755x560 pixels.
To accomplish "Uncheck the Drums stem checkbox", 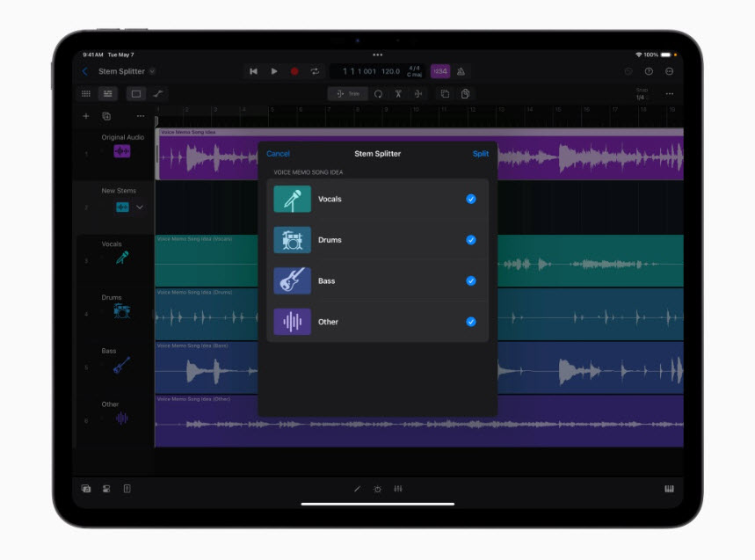I will click(471, 240).
